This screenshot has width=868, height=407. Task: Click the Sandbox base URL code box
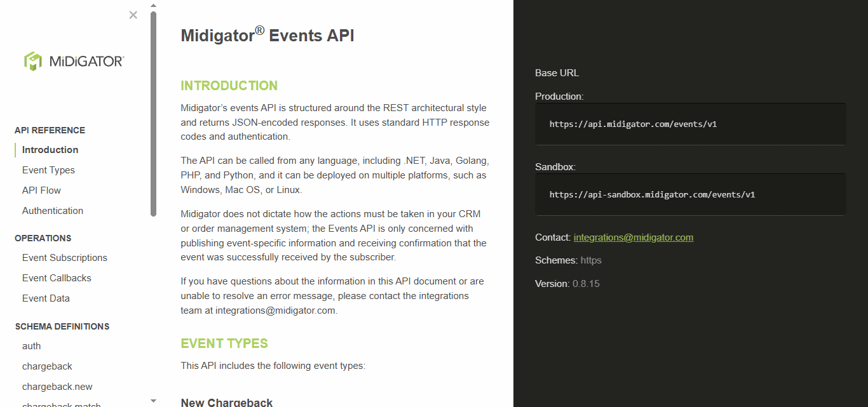691,194
